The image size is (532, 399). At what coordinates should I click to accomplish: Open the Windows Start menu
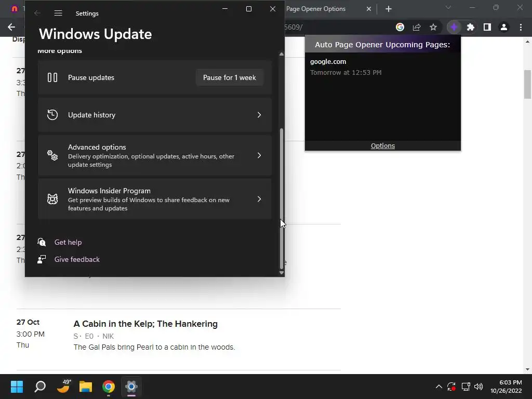(x=17, y=386)
